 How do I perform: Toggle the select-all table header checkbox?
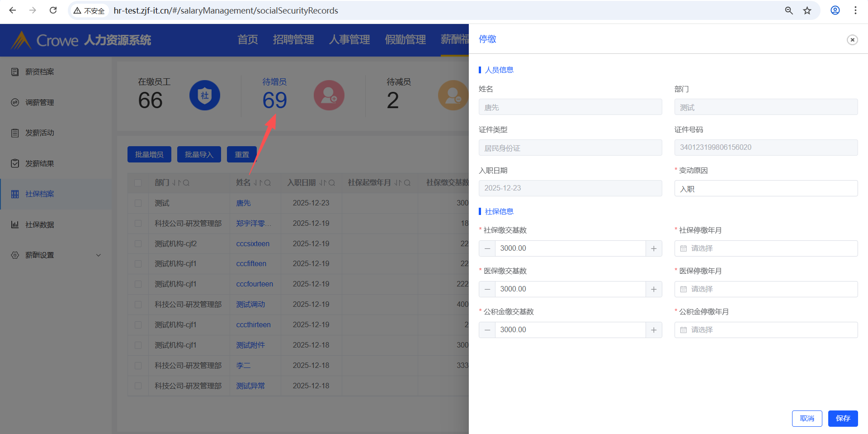tap(138, 183)
